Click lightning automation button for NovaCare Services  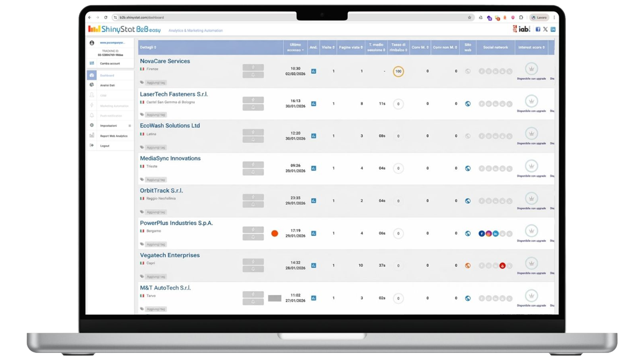tap(253, 68)
